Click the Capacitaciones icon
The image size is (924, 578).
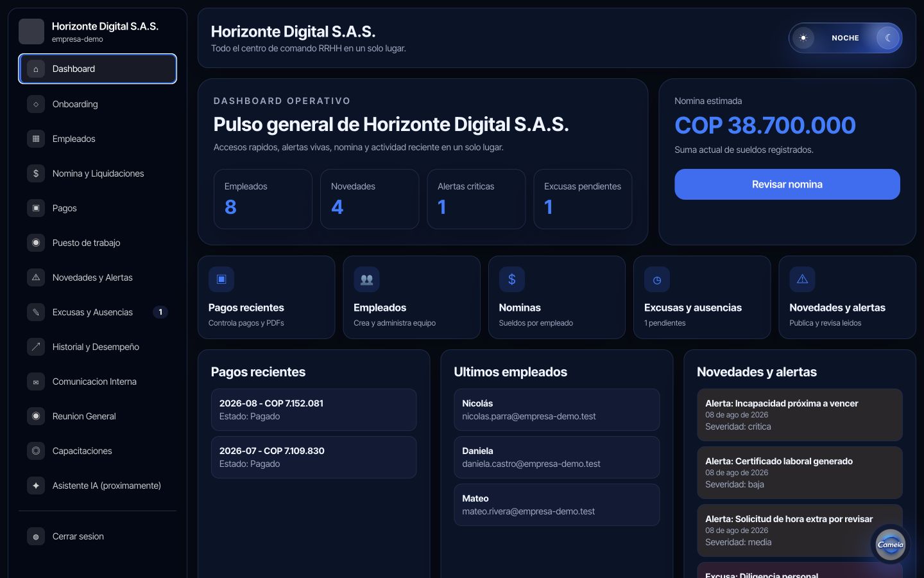36,451
